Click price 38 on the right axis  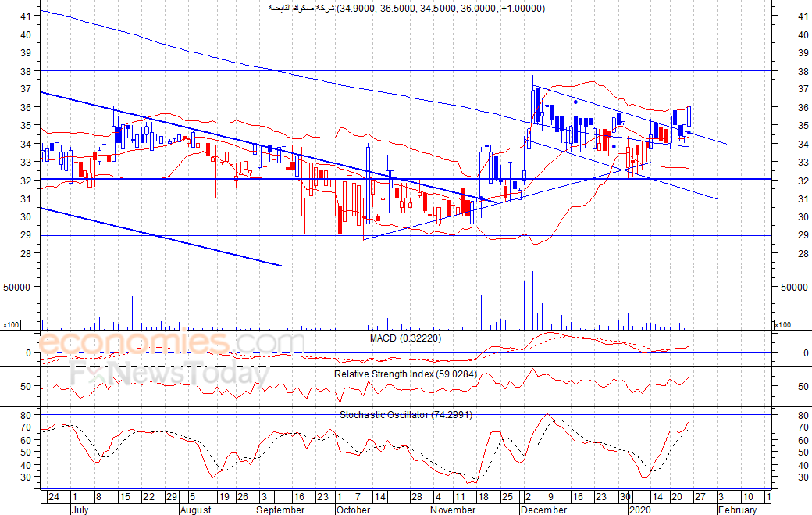pyautogui.click(x=803, y=71)
